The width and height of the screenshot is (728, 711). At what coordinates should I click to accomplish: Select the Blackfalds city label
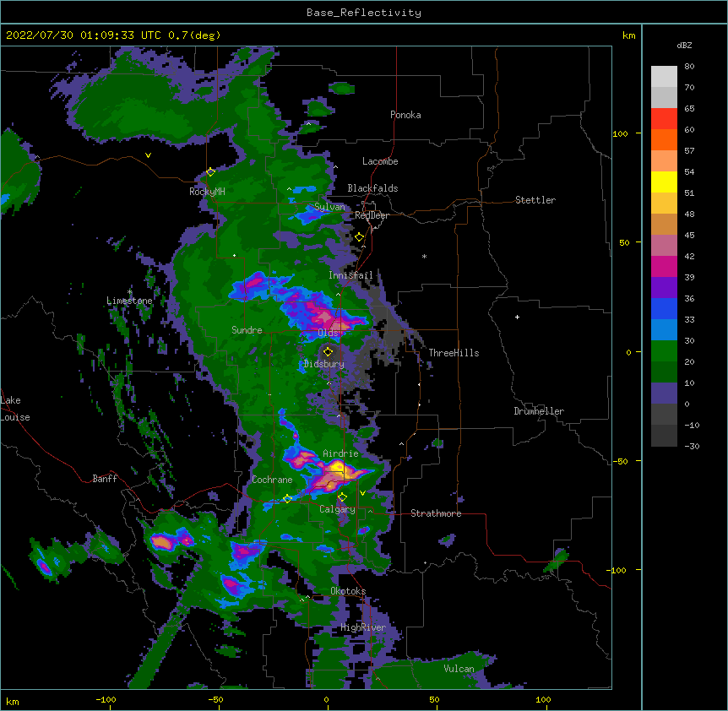pyautogui.click(x=372, y=188)
